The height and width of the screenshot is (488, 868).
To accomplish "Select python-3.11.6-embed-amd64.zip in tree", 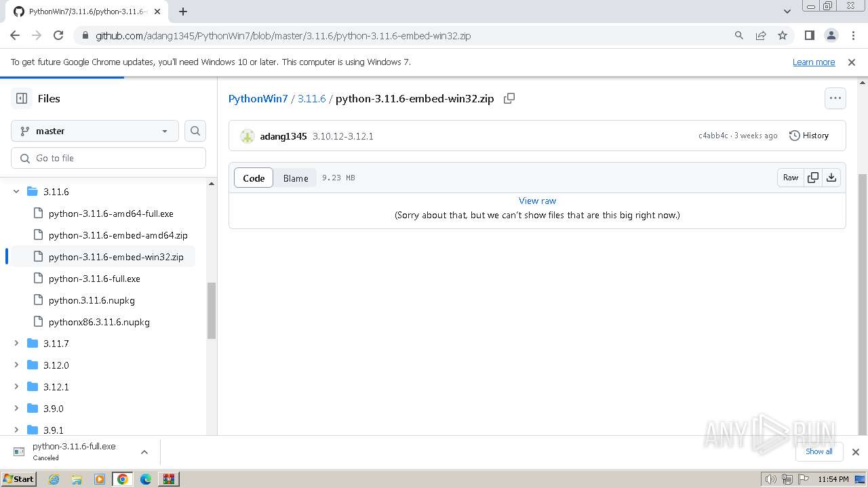I will [x=118, y=235].
